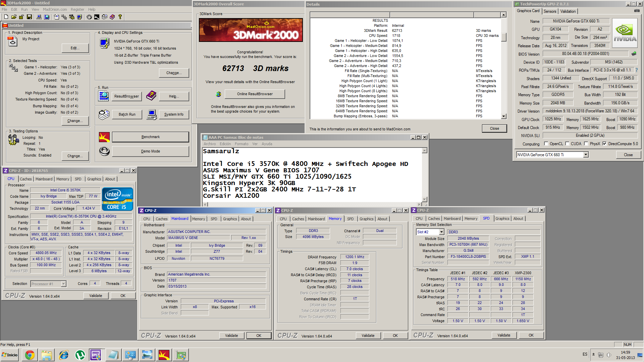Screen dimensions: 644x362
Task: Click GPU-Z save BIOS chip icon
Action: [634, 54]
